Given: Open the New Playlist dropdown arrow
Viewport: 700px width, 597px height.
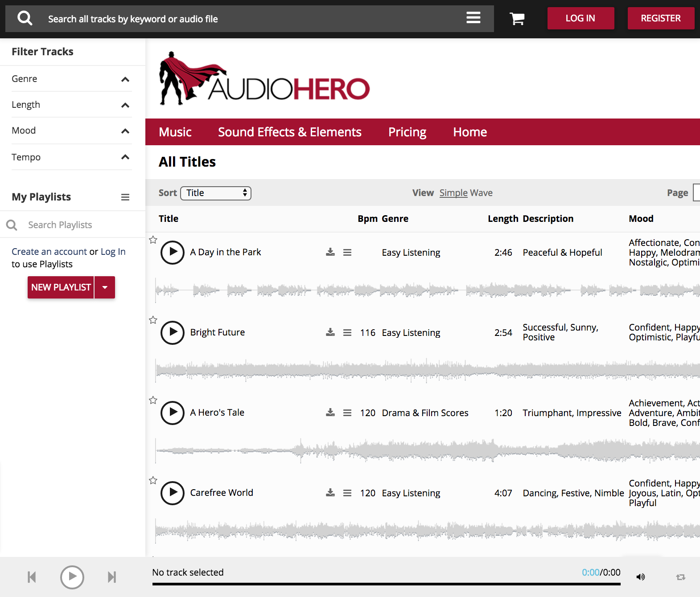Looking at the screenshot, I should 105,287.
